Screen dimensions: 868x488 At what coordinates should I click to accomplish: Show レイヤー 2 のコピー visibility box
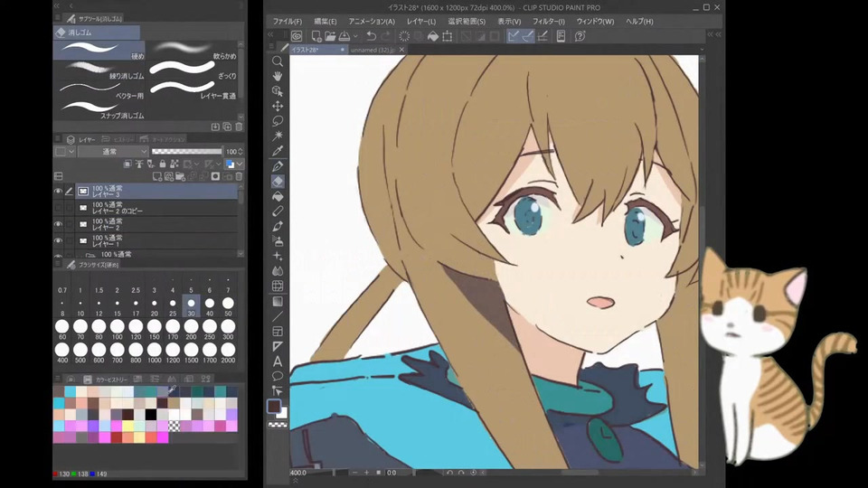click(58, 208)
